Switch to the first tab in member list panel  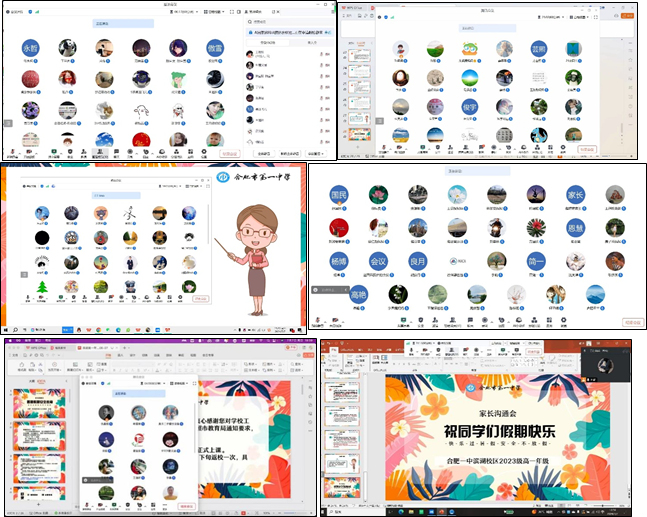(x=268, y=42)
